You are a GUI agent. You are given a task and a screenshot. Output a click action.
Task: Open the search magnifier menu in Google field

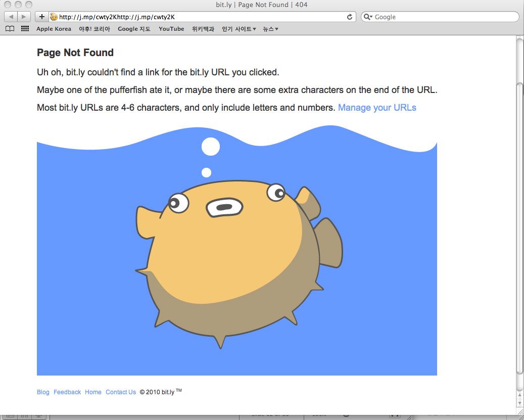[367, 17]
